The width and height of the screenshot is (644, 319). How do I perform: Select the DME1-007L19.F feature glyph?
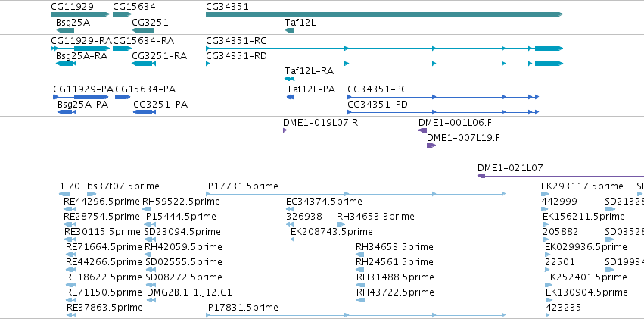coord(431,145)
